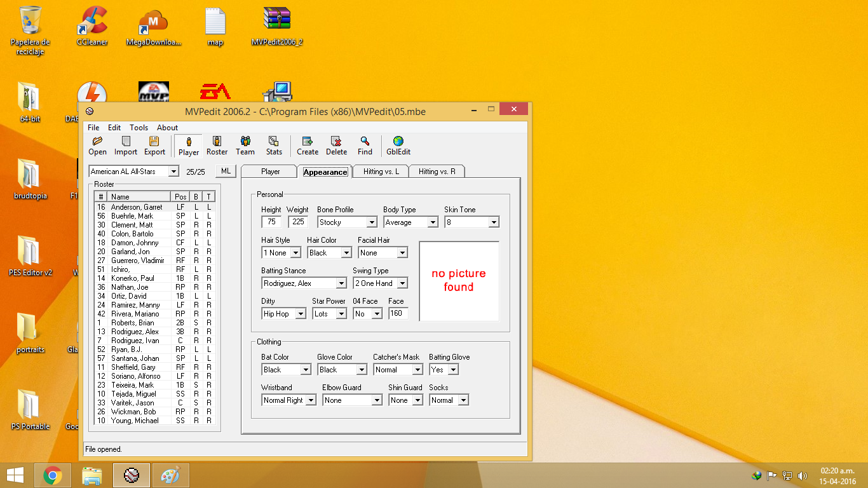Open the PS Portable desktop folder
This screenshot has height=488, width=868.
pos(30,410)
